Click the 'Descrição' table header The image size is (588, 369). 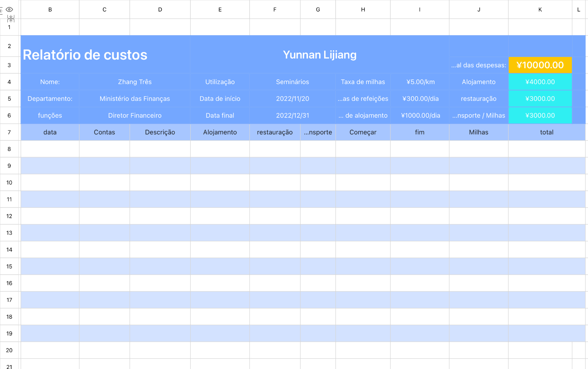coord(160,132)
